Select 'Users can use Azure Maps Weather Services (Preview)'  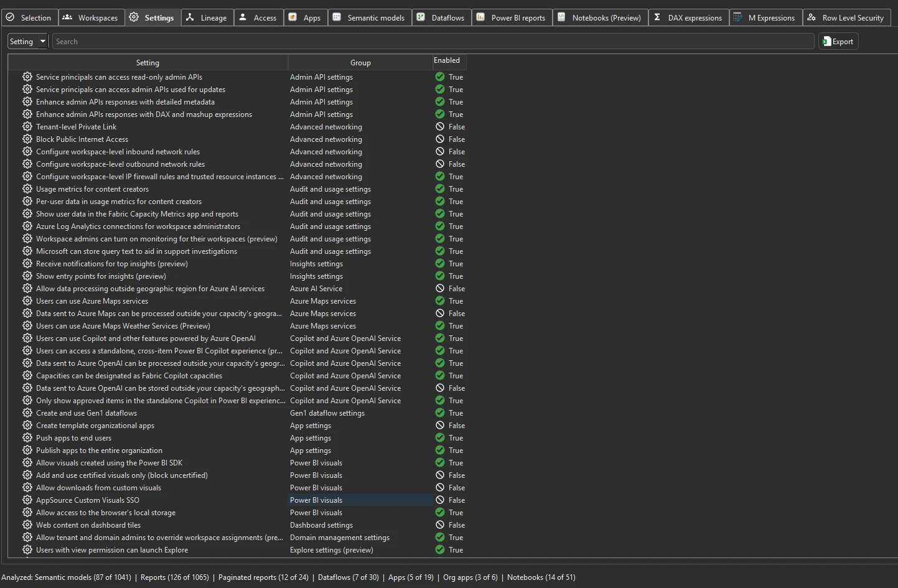pos(123,326)
